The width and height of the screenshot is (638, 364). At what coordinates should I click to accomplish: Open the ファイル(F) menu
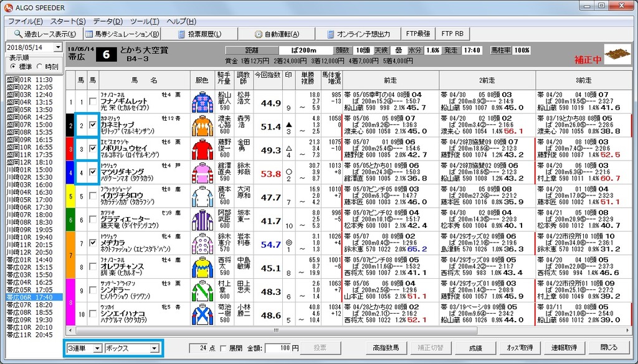(25, 22)
